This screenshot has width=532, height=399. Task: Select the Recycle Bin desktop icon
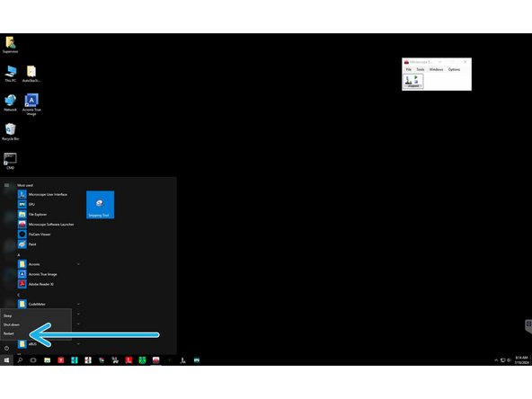pos(10,132)
